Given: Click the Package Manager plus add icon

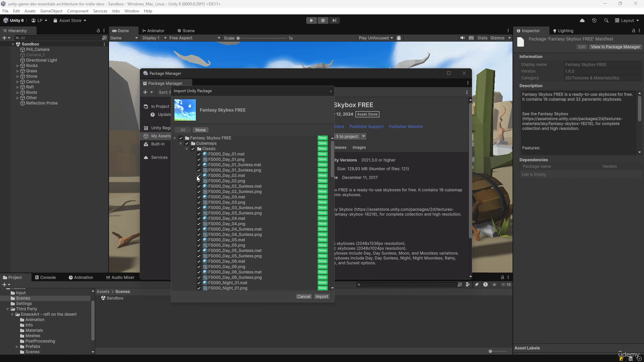Looking at the screenshot, I should [145, 92].
